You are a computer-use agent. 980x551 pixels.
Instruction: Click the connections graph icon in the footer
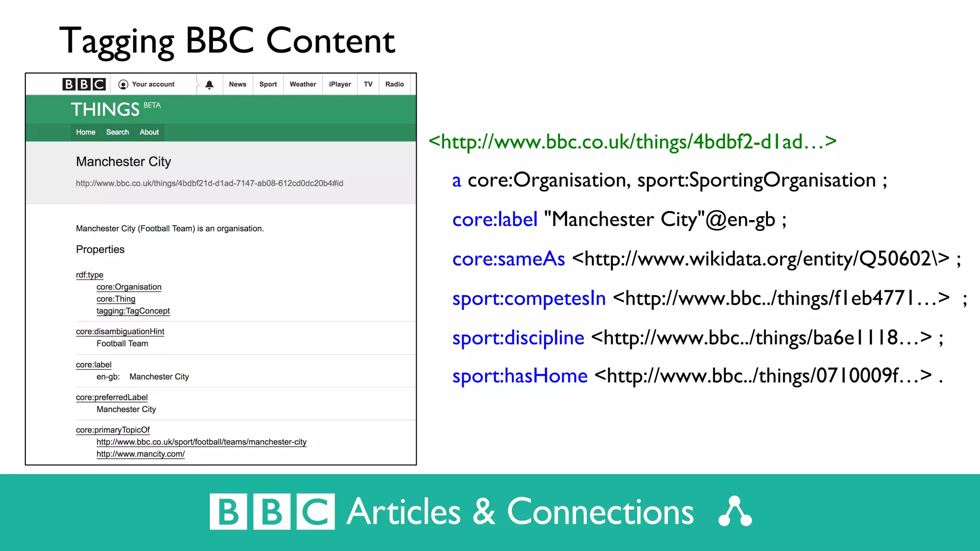tap(735, 511)
